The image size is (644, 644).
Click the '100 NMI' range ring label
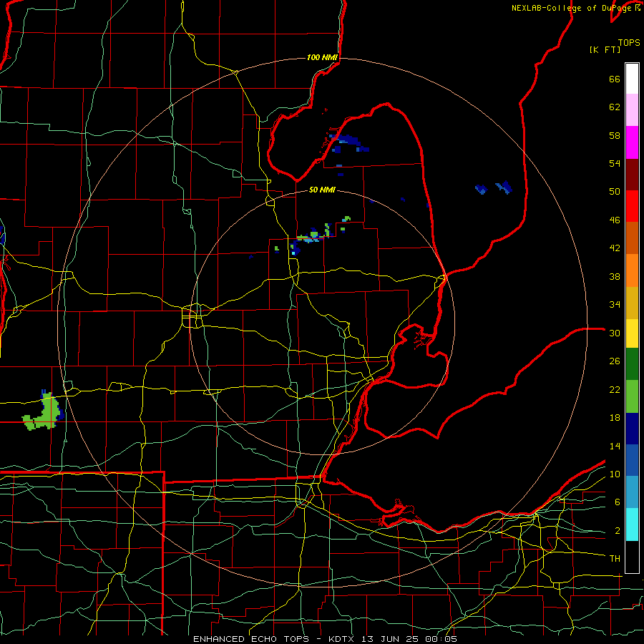323,57
